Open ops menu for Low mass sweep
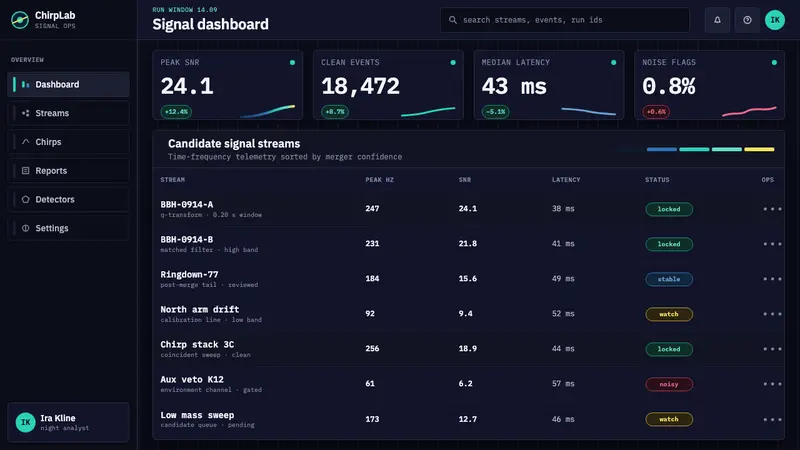This screenshot has height=450, width=800. coord(772,419)
